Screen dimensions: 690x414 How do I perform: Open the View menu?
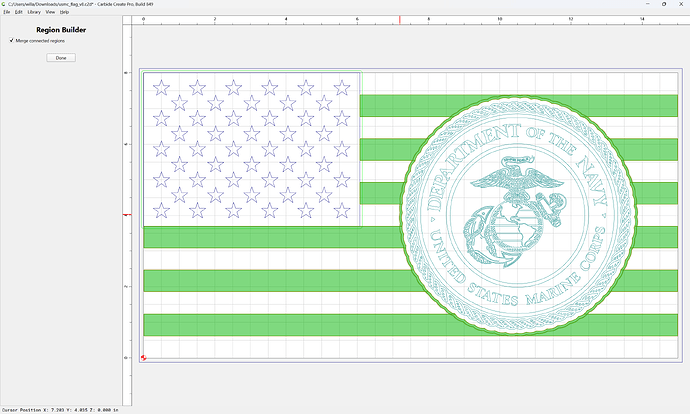[50, 12]
